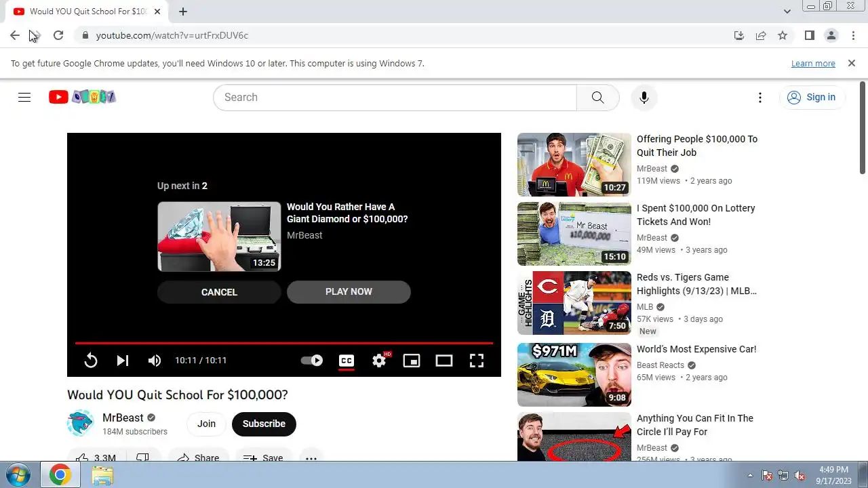Open more actions ellipsis below video

(311, 457)
